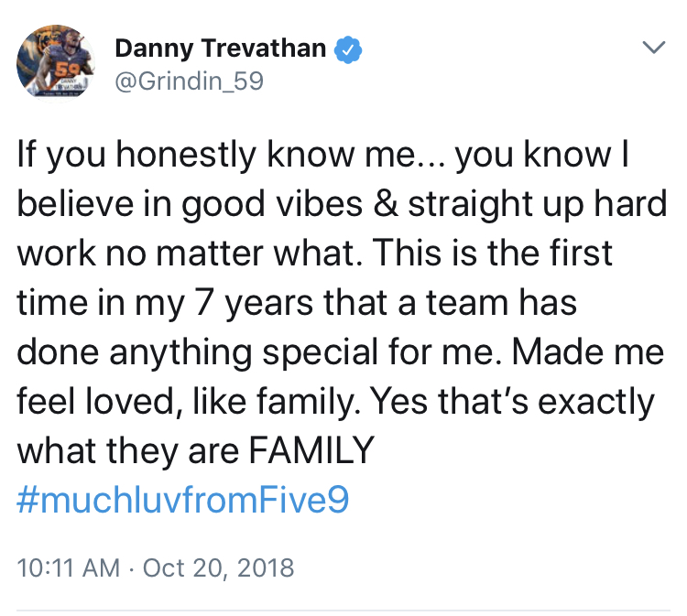Expand the tweet options chevron
687x616 pixels.
[x=654, y=47]
